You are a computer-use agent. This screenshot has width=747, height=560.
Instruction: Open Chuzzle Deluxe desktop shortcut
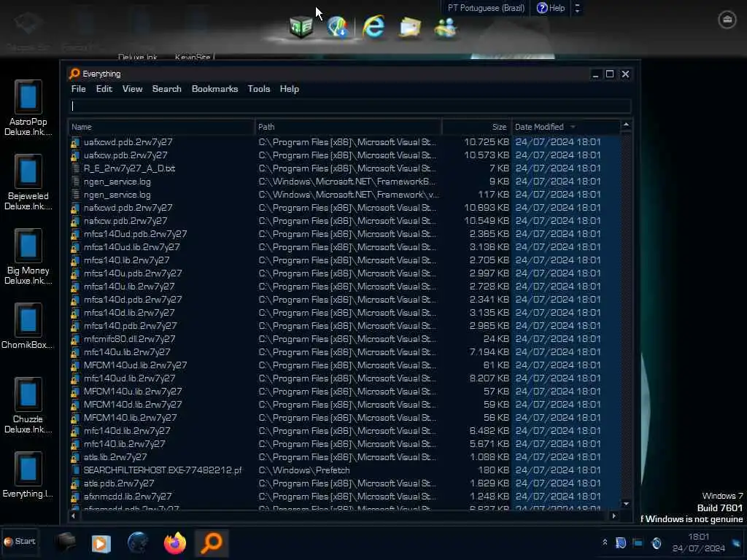[x=28, y=405]
